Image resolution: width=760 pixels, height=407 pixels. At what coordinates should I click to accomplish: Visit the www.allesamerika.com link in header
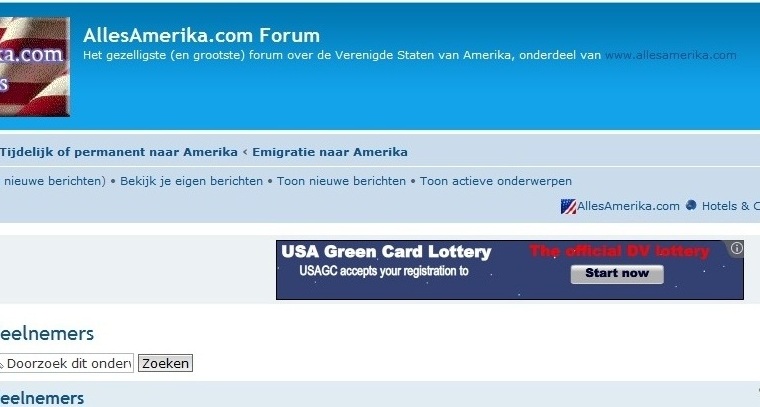[x=670, y=55]
